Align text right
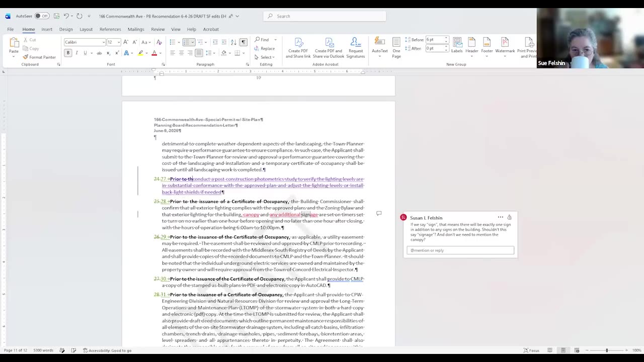This screenshot has width=644, height=362. tap(190, 53)
